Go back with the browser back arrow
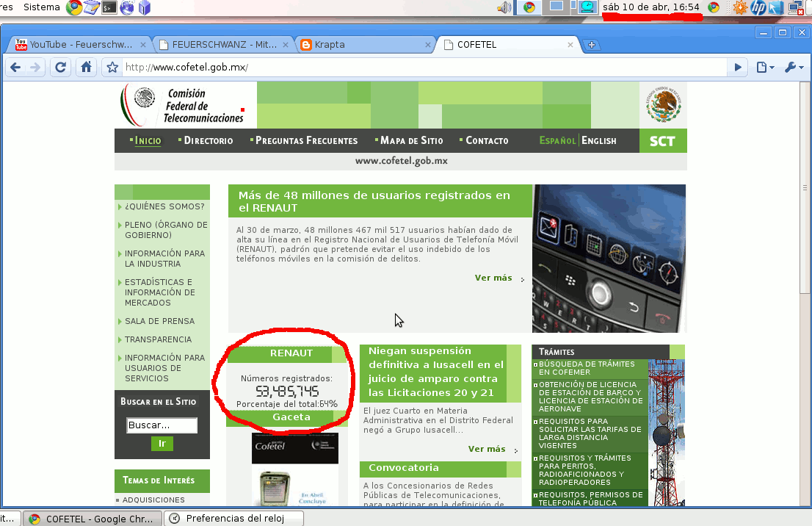 (15, 67)
